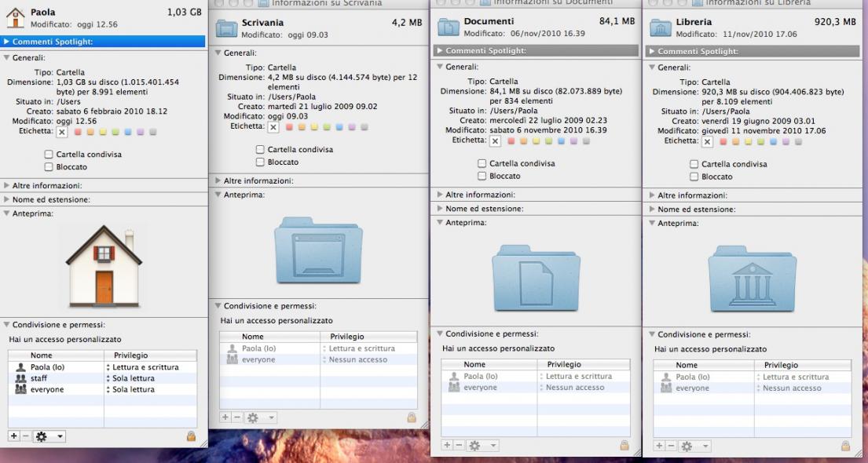Expand Commenti Spotlight in Documenti window
The width and height of the screenshot is (868, 463).
tap(440, 50)
